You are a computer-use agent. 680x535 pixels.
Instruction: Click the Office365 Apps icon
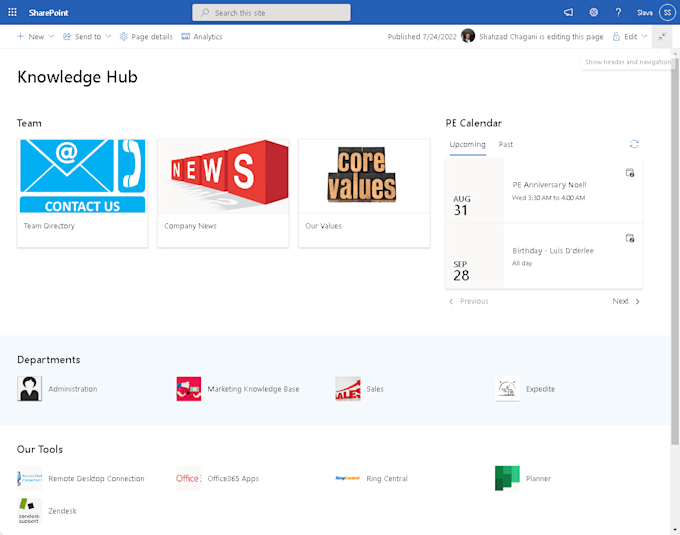[189, 479]
